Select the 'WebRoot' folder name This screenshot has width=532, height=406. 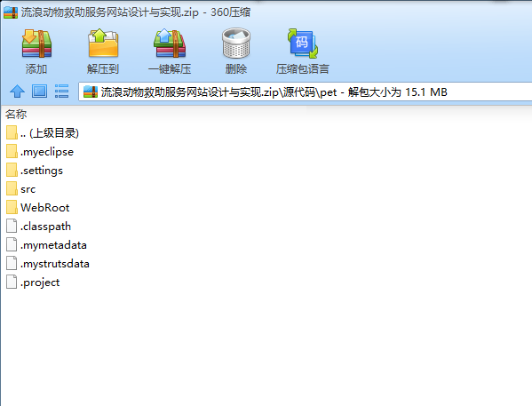pos(44,208)
